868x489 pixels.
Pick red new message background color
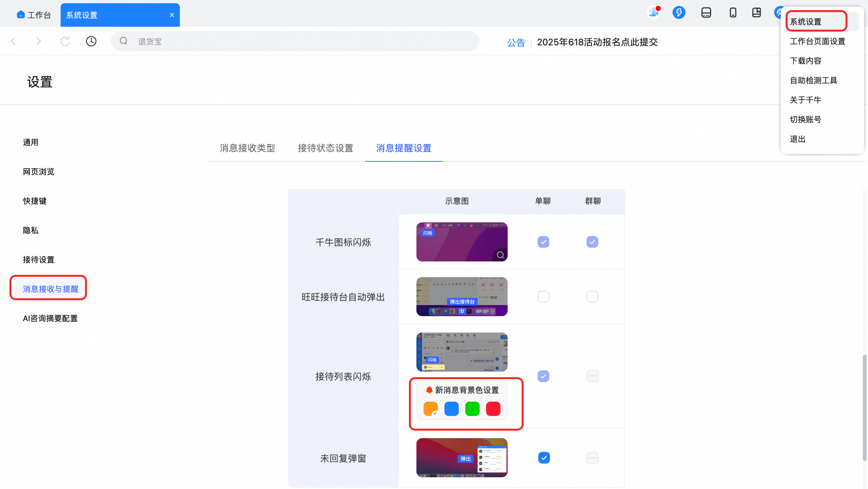click(493, 409)
